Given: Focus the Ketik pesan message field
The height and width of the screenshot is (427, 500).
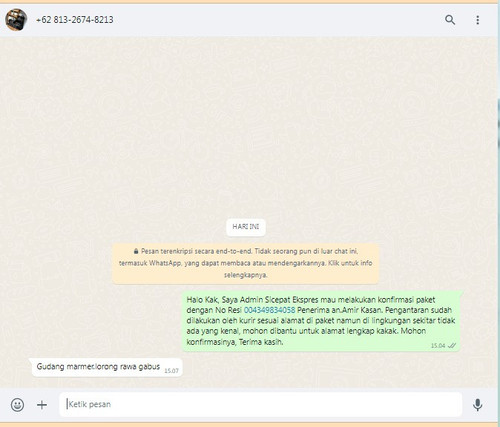Looking at the screenshot, I should [x=261, y=404].
